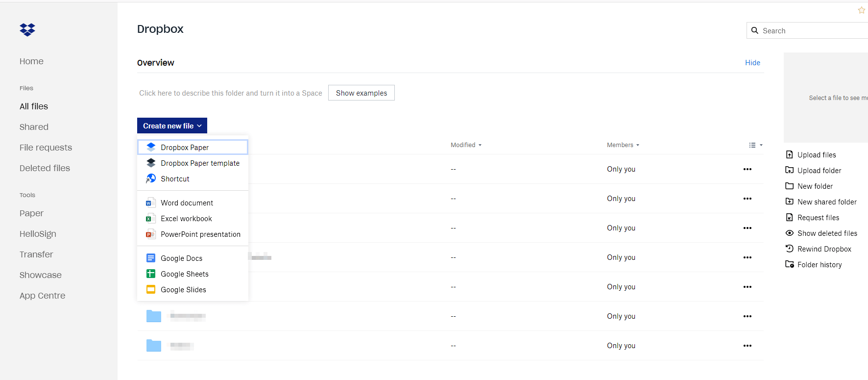Click the Excel workbook icon
Image resolution: width=868 pixels, height=380 pixels.
click(x=151, y=218)
